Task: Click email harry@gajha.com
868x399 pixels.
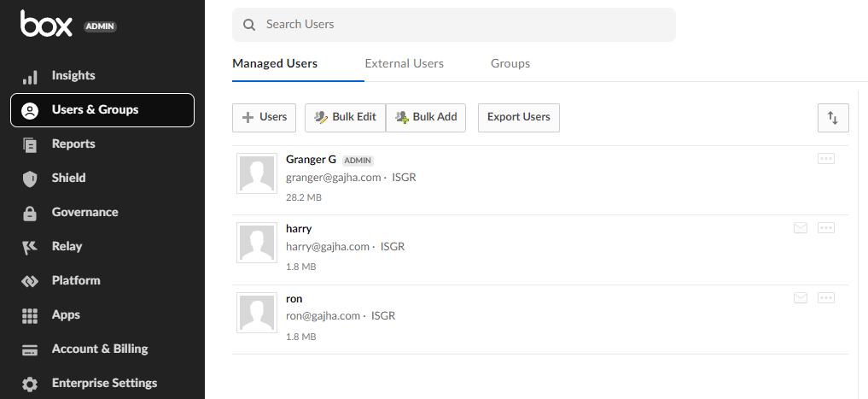Action: pos(327,247)
